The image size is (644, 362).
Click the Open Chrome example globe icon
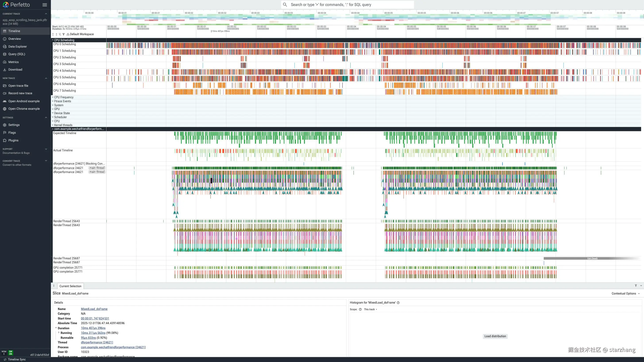(4, 109)
